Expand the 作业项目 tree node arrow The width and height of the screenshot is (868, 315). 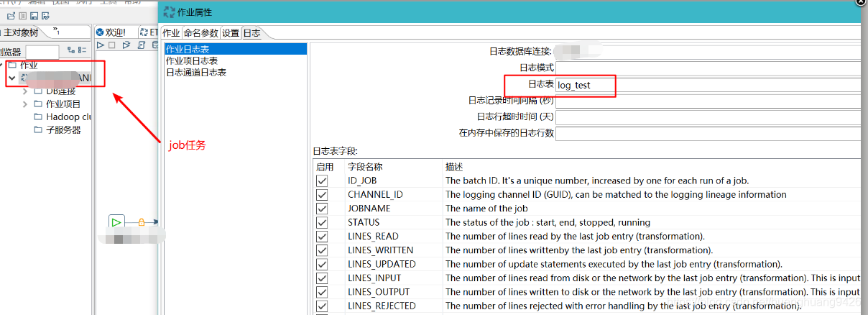(x=25, y=104)
